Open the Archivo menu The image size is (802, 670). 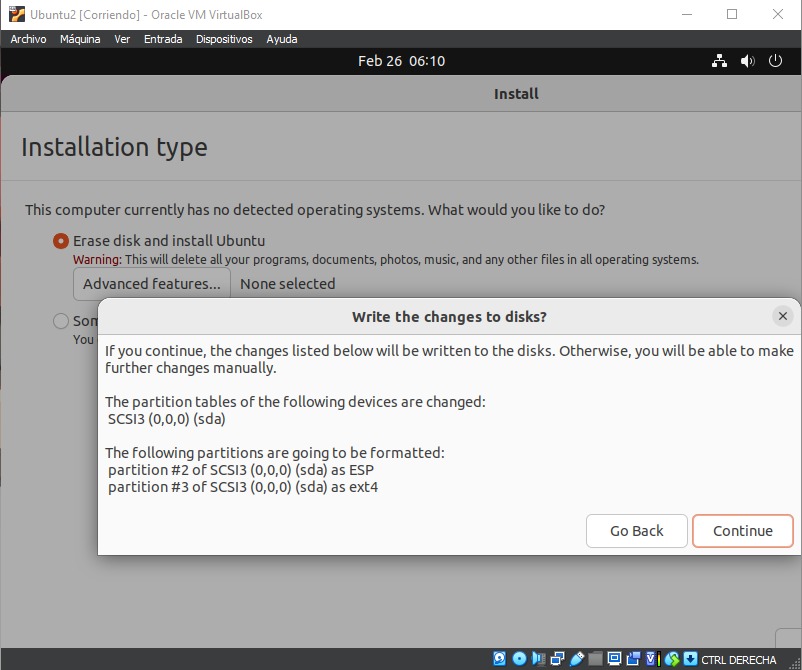(28, 39)
